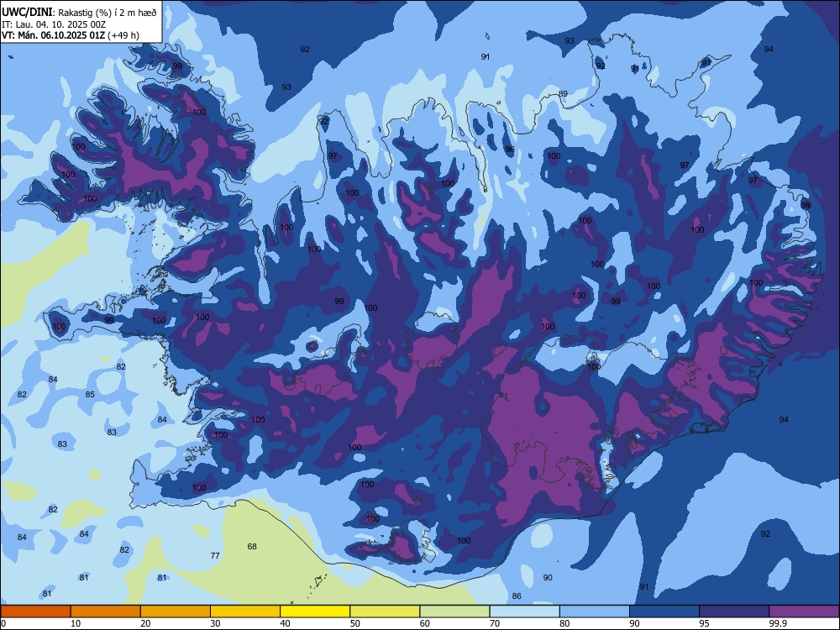Click the legend tick label '0'
Viewport: 840px width, 630px height.
[3, 623]
